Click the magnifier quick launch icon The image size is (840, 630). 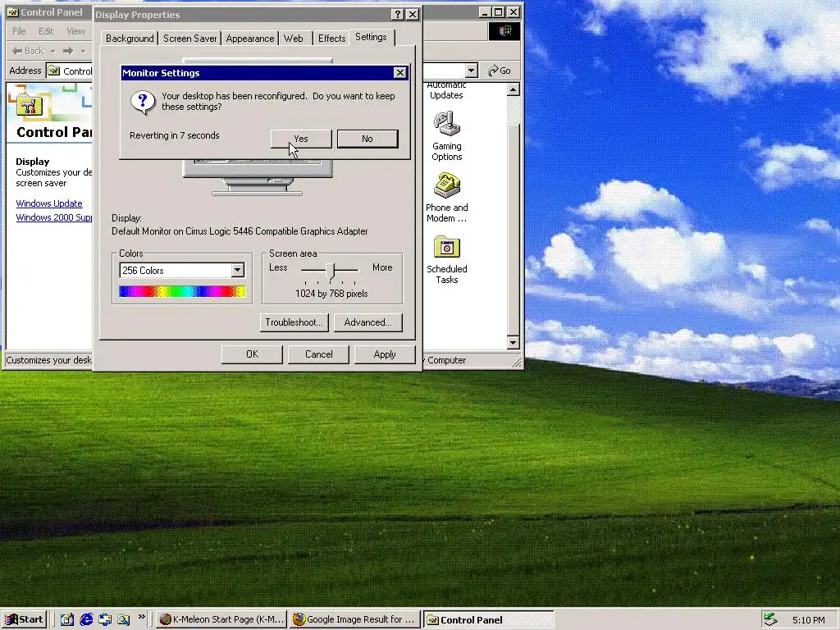click(x=124, y=620)
